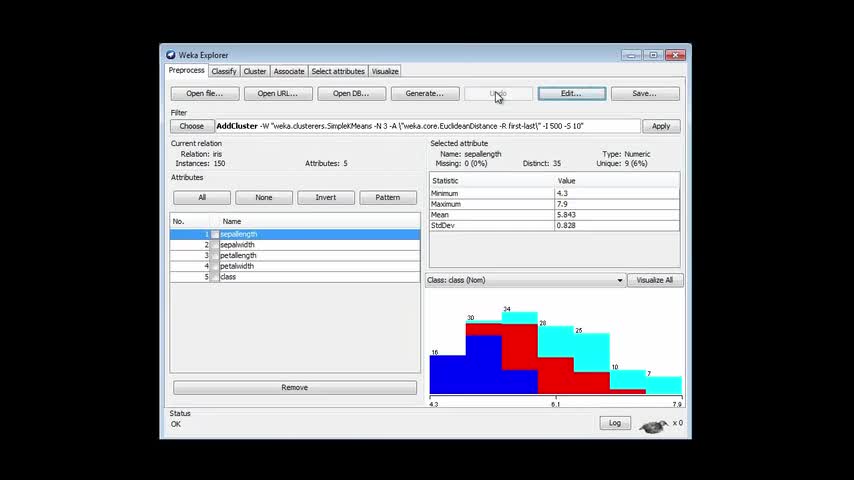854x480 pixels.
Task: Click the Visualize All button
Action: [655, 280]
